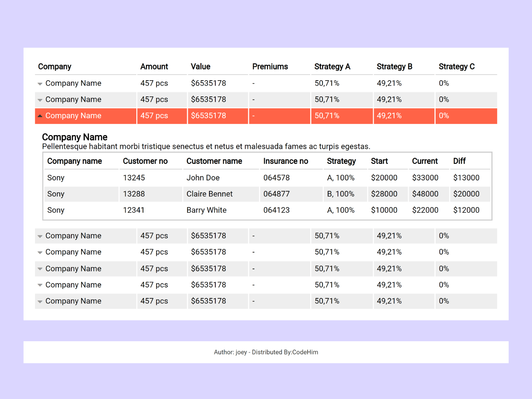
Task: Click the Sony cell for Barry White
Action: [56, 210]
